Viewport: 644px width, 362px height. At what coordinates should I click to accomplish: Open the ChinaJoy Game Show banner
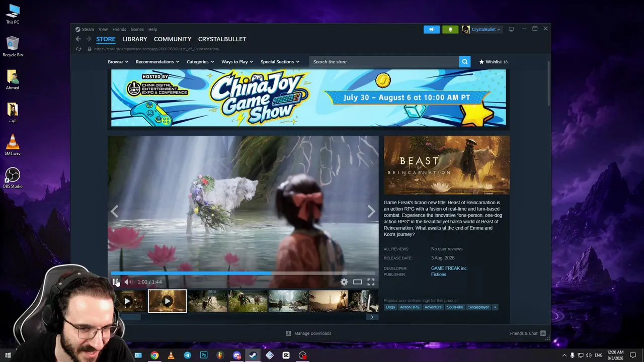308,98
